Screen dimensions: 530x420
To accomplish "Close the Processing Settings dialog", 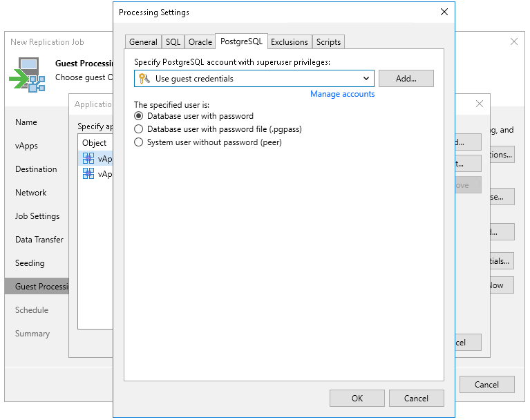I will point(444,12).
